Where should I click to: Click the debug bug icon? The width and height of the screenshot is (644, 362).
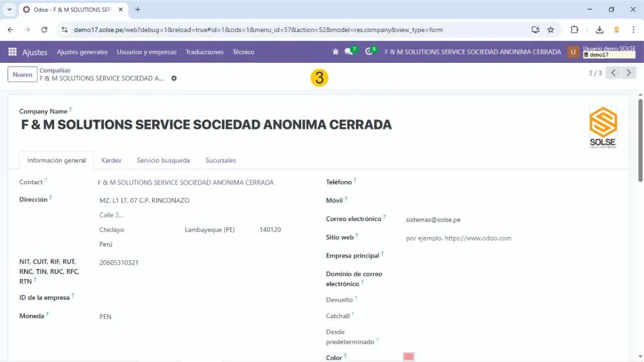click(x=335, y=52)
